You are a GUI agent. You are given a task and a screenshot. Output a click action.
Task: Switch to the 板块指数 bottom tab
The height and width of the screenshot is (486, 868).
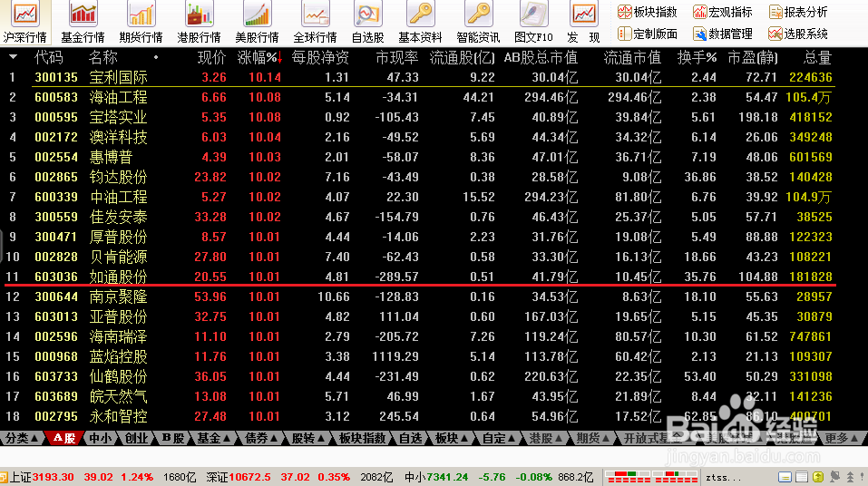tap(362, 438)
